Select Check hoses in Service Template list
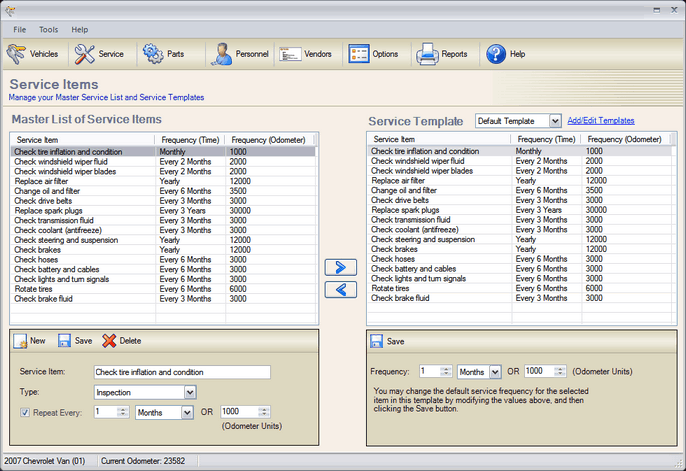Viewport: 686px width, 471px height. (519, 259)
